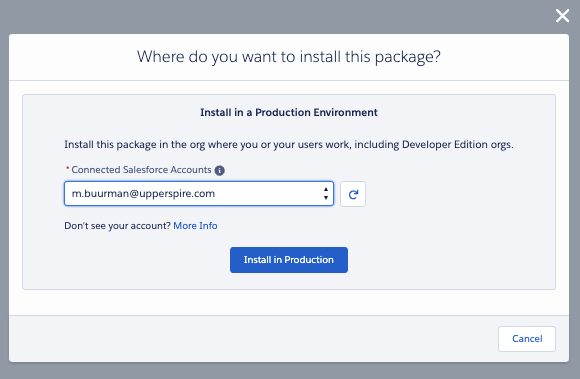Click the 'Install this package in the org' description

tap(289, 145)
